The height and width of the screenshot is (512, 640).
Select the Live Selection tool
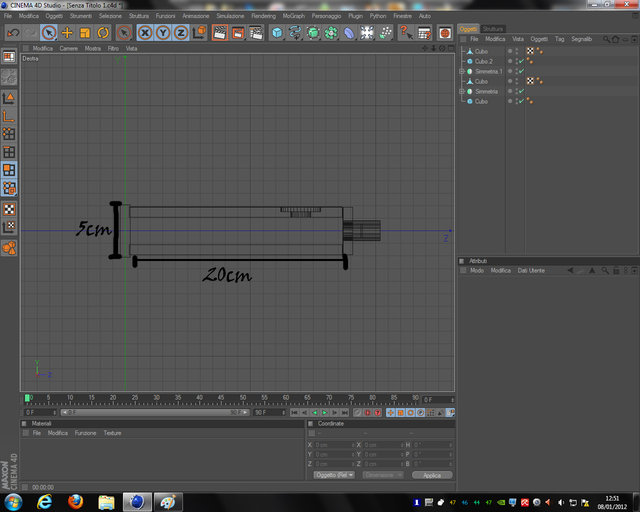(49, 33)
